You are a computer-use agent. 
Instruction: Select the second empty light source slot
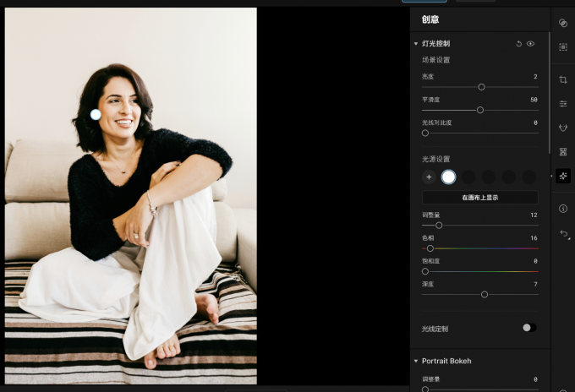pos(489,177)
